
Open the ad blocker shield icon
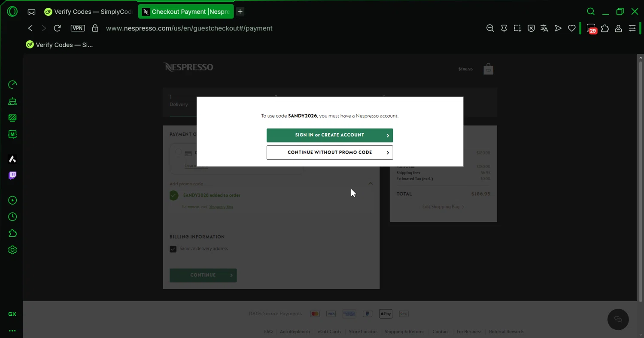tap(531, 28)
